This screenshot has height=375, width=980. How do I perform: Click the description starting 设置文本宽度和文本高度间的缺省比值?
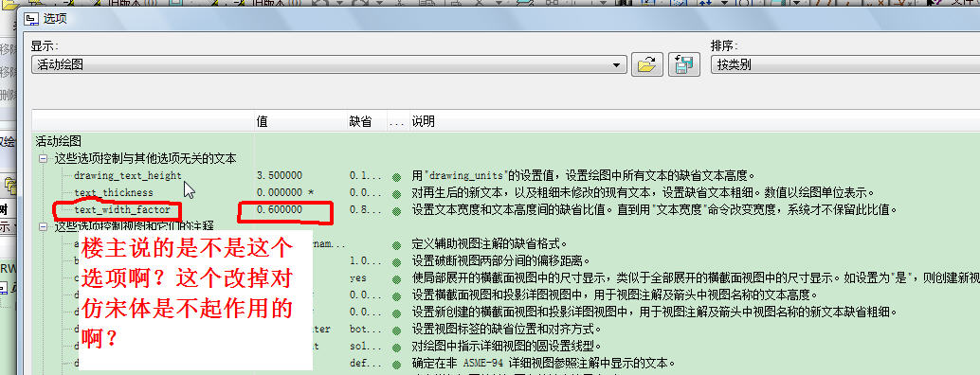pyautogui.click(x=654, y=209)
